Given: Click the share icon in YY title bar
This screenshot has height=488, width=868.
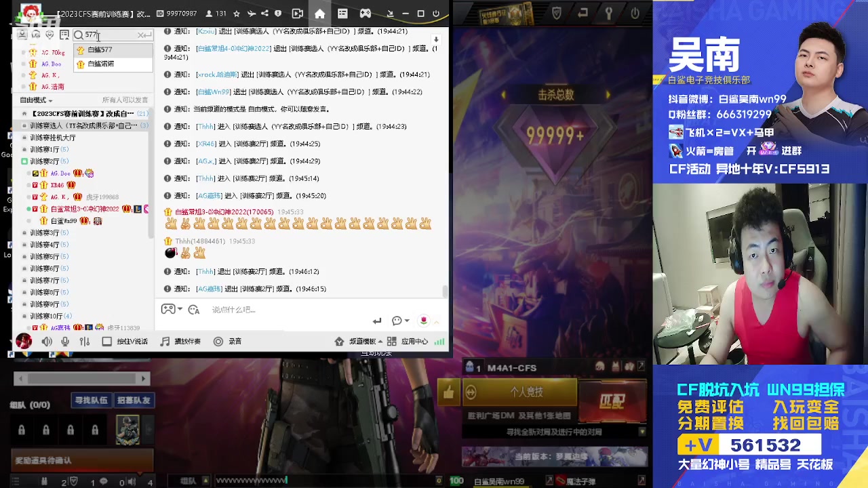Looking at the screenshot, I should (x=264, y=14).
